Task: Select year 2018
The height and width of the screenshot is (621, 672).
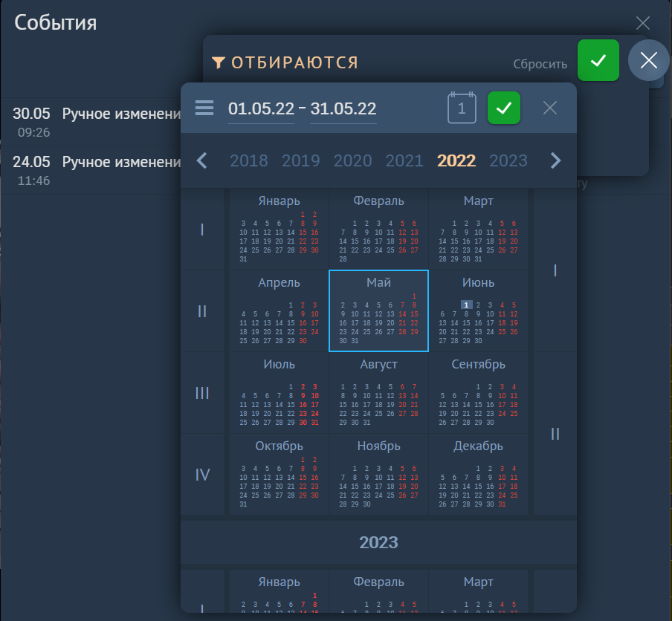Action: coord(249,160)
